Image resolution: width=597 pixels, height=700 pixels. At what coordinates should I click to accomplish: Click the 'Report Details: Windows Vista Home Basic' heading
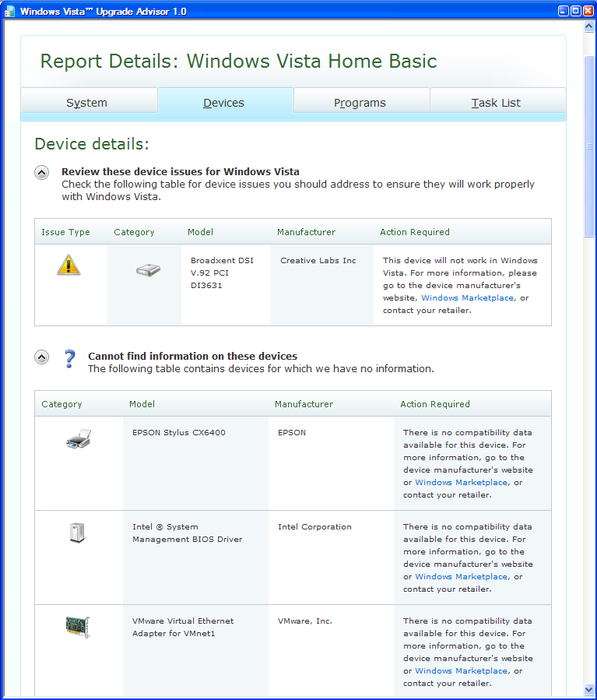coord(238,62)
